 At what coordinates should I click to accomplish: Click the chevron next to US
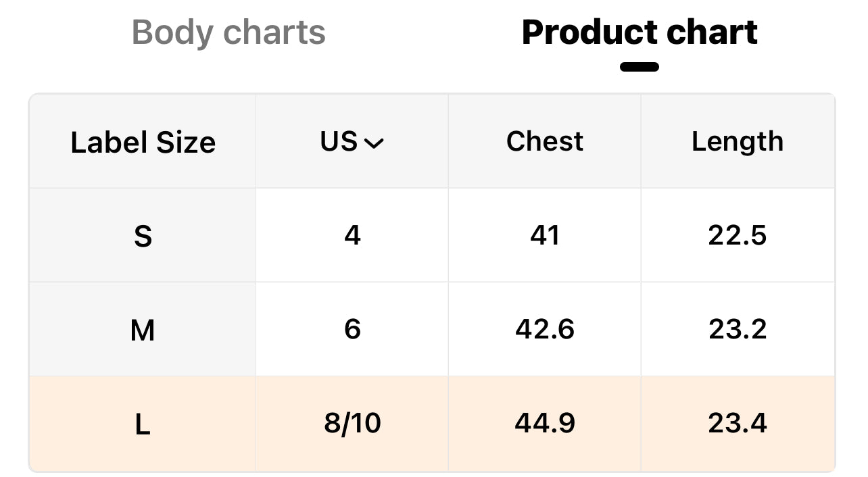[x=374, y=143]
